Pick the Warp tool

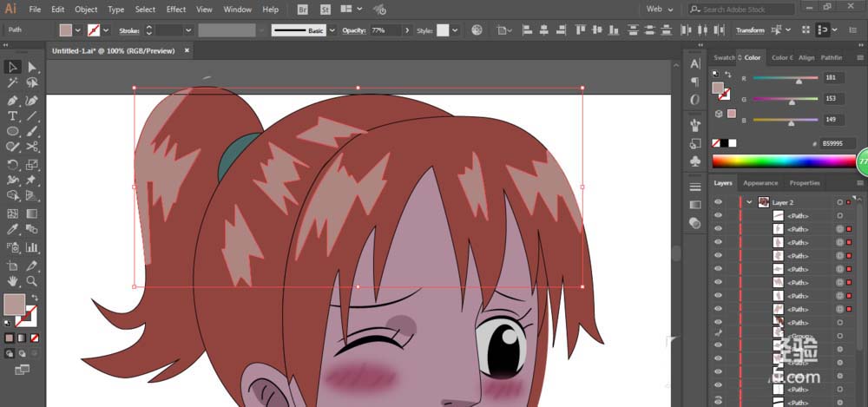tap(12, 180)
